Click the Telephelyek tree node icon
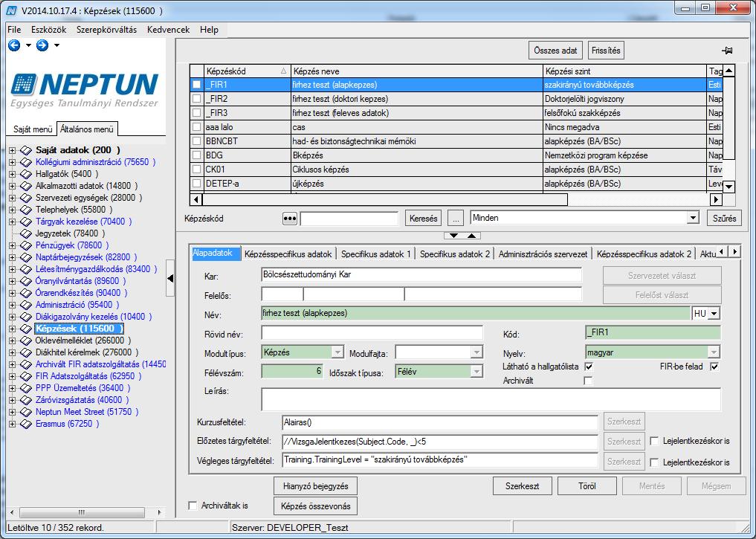 (25, 210)
